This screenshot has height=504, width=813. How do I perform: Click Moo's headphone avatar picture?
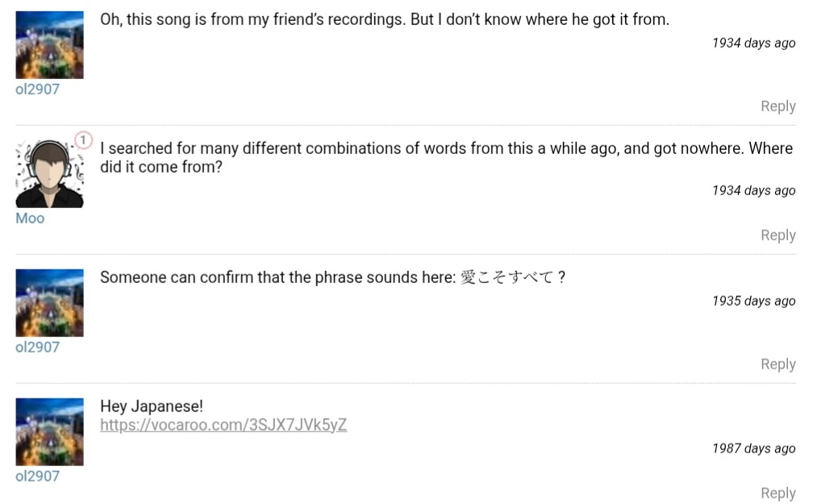click(49, 174)
